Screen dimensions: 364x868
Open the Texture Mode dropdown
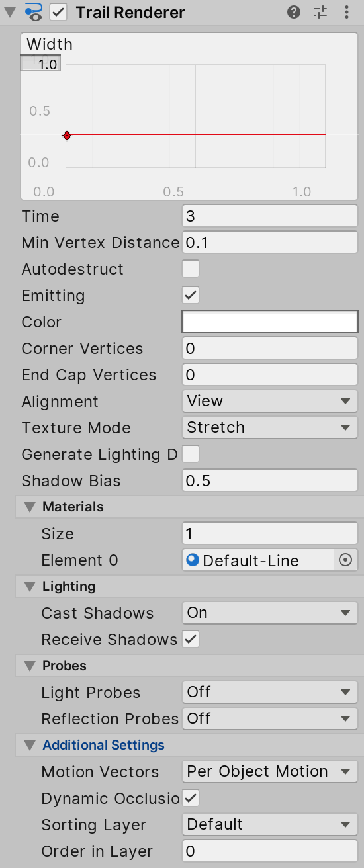pyautogui.click(x=270, y=427)
